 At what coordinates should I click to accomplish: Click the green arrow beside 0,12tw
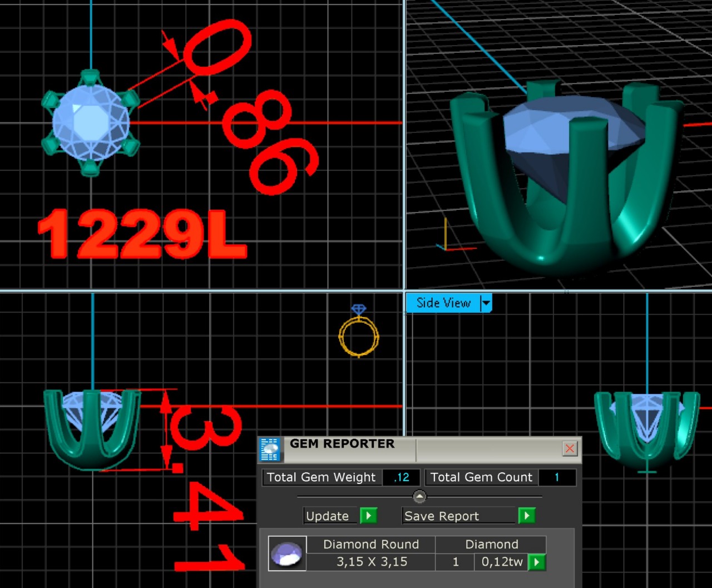pos(536,562)
